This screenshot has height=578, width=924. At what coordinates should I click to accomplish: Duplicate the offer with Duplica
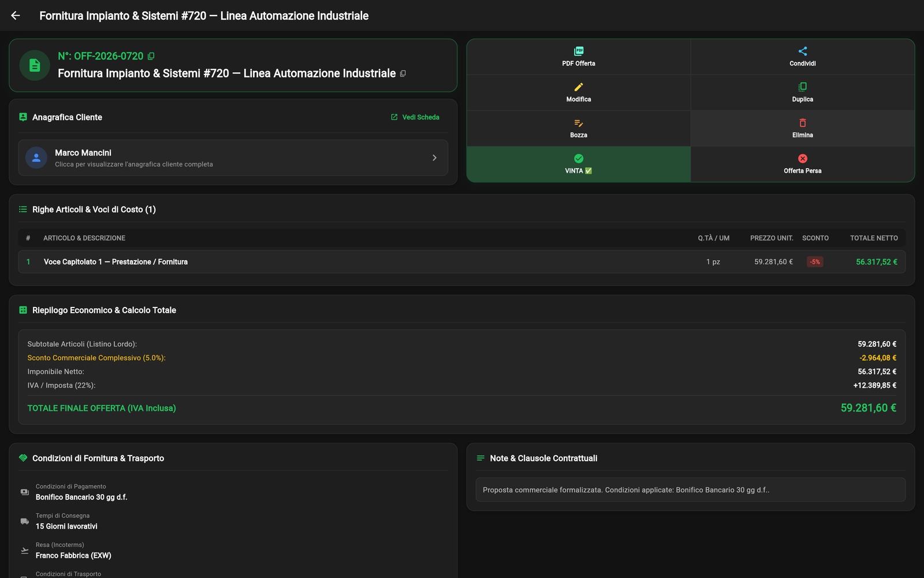(803, 92)
